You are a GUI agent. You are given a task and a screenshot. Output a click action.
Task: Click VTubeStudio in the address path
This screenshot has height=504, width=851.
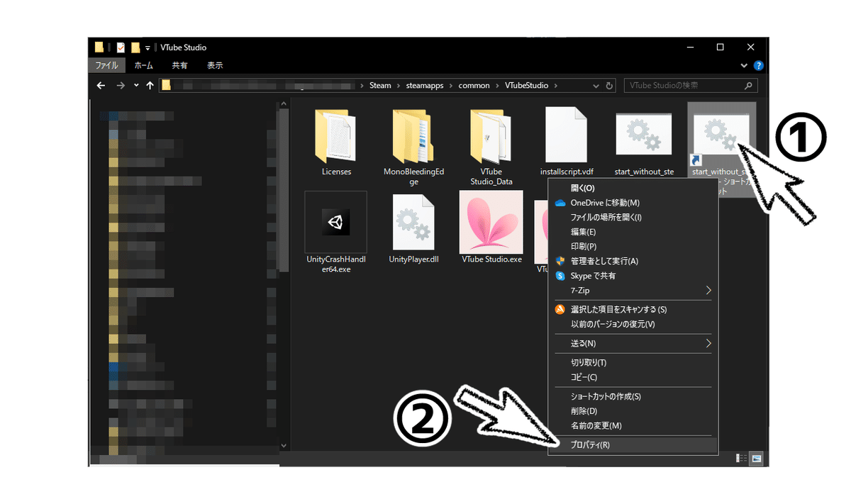click(x=525, y=86)
